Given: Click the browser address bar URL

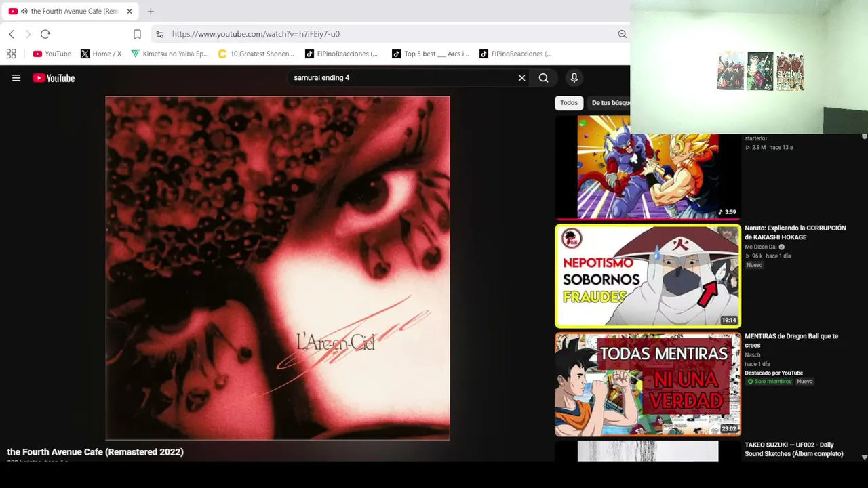Looking at the screenshot, I should pos(256,34).
